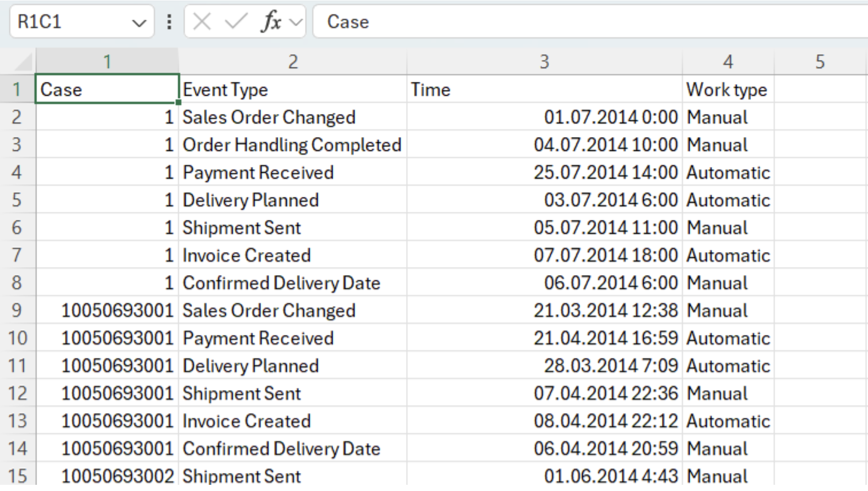Select the cell with time 25.07.2014 14:00
Image resolution: width=868 pixels, height=491 pixels.
point(544,172)
